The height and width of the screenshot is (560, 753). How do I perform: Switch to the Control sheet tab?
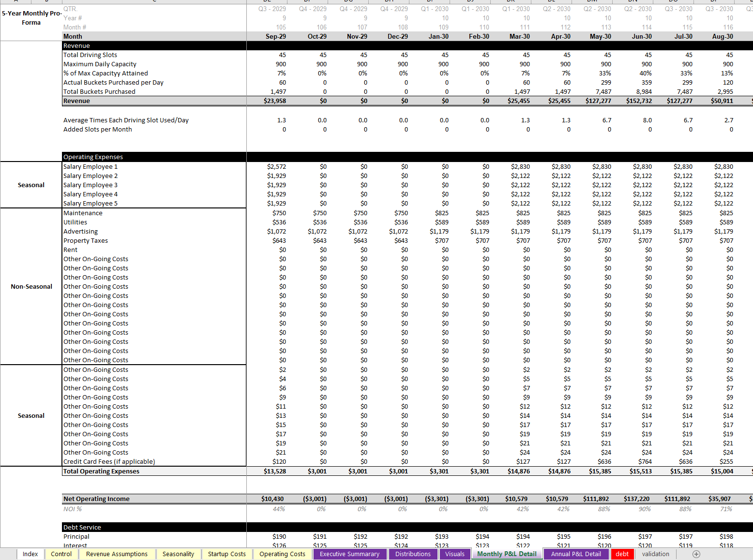pos(61,554)
